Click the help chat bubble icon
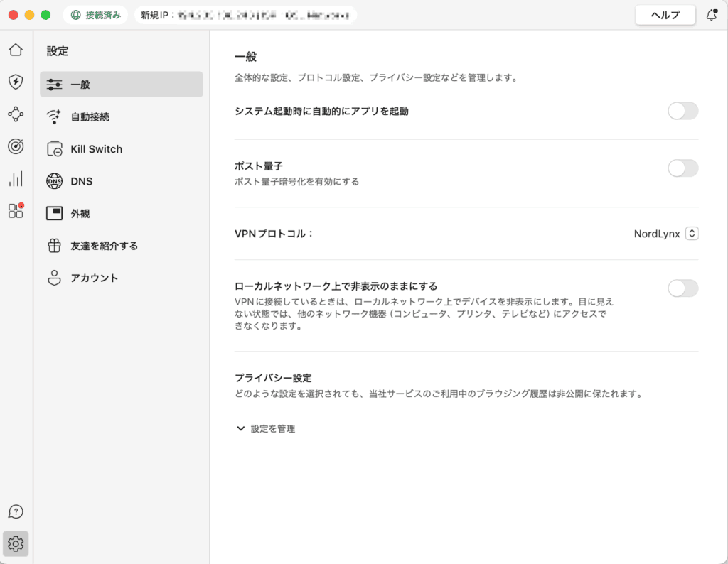The image size is (728, 564). coord(16,512)
